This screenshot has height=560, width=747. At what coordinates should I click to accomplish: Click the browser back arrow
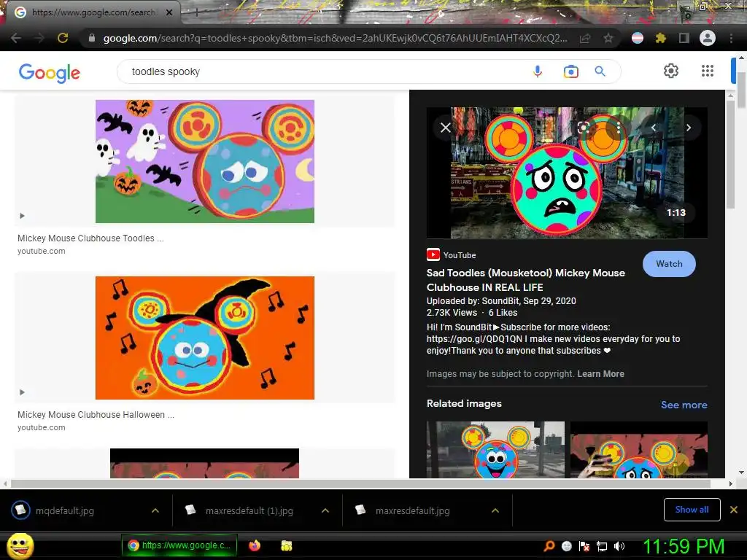point(16,38)
